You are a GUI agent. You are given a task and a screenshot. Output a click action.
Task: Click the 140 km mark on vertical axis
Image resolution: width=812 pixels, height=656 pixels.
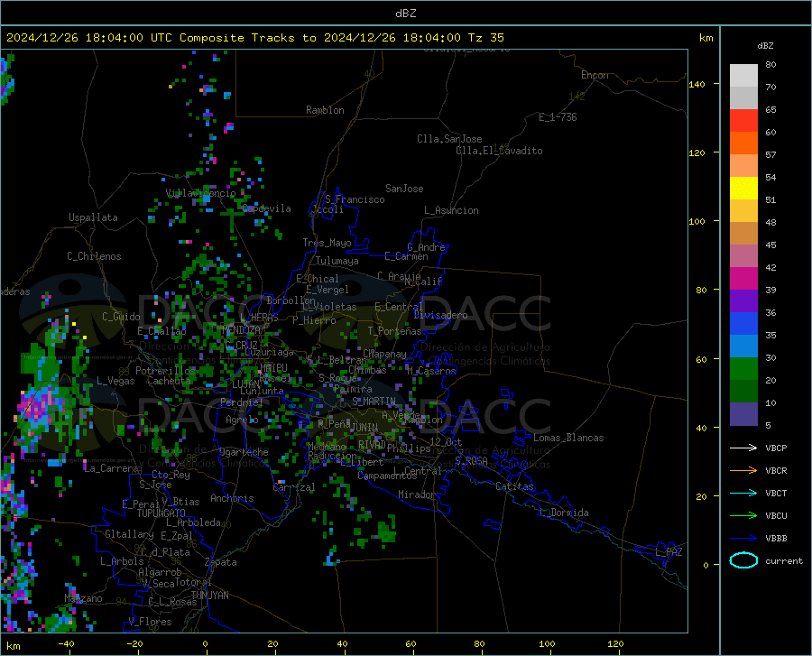click(x=697, y=84)
